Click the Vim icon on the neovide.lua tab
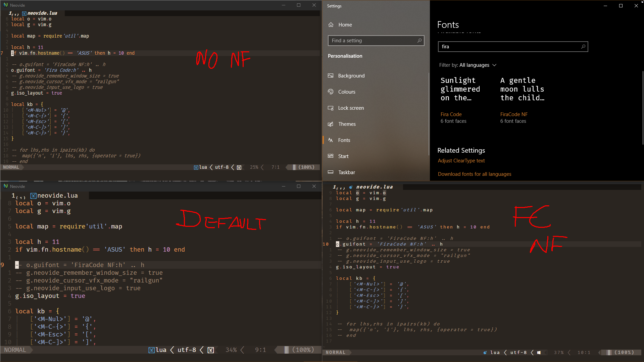 coord(24,13)
